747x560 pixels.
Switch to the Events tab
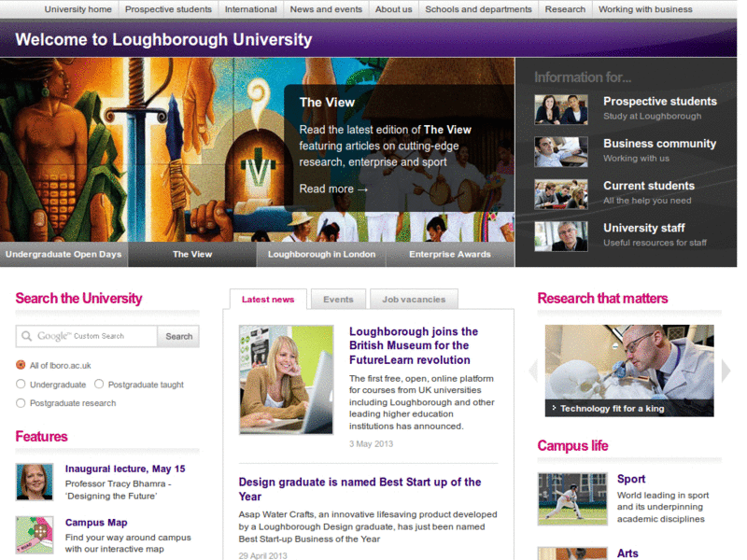tap(338, 300)
